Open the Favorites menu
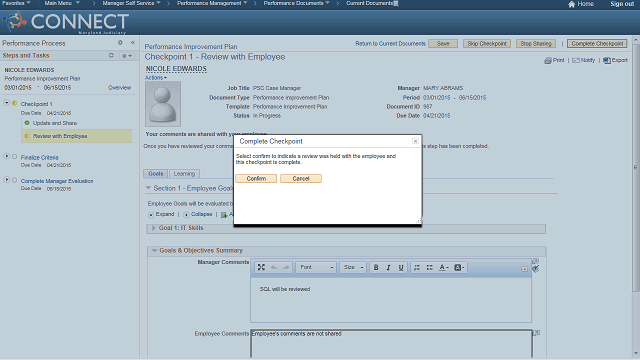Viewport: 640px width, 360px height. [16, 3]
